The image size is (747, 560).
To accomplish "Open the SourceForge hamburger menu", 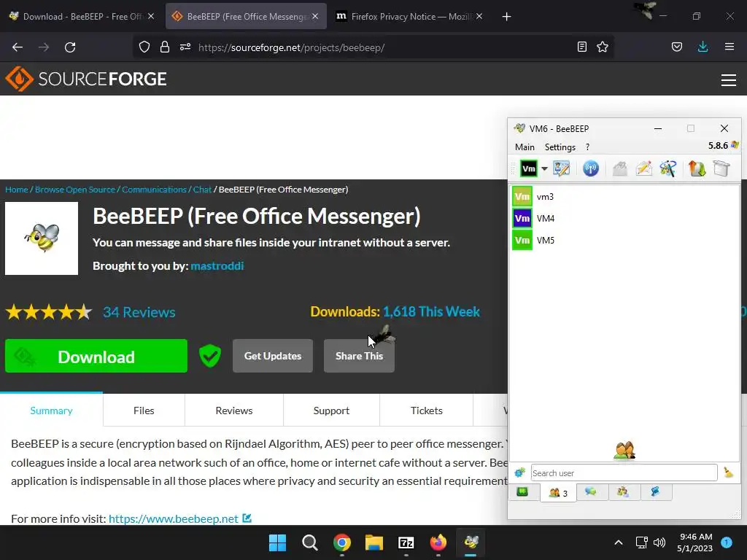I will point(729,80).
